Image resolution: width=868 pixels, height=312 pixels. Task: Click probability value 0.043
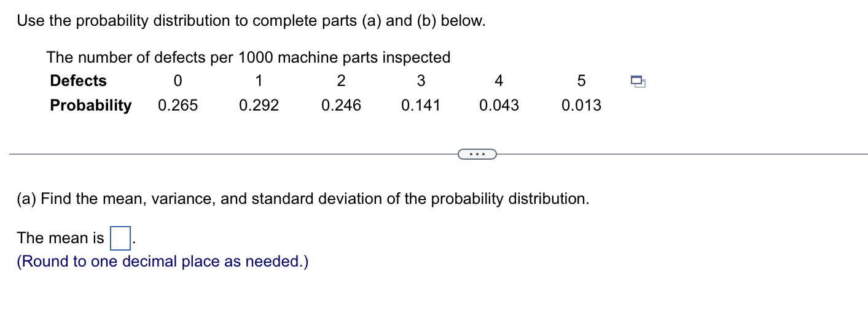[x=499, y=106]
